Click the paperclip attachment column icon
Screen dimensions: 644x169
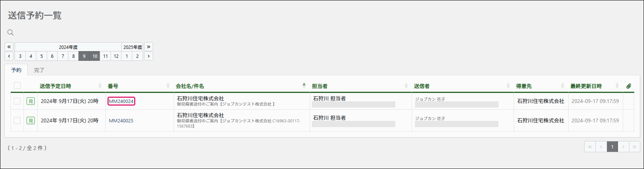pos(628,86)
